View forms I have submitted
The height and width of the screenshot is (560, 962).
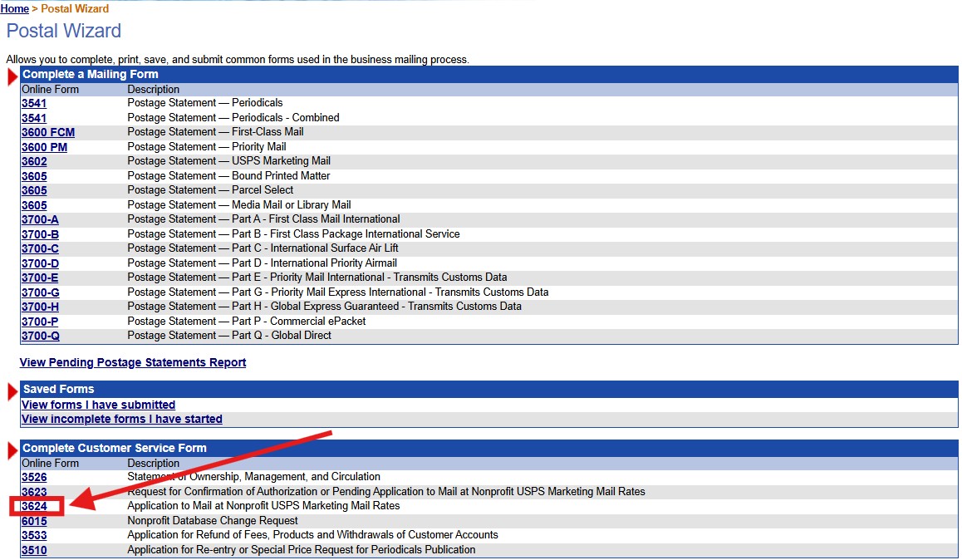pos(98,405)
